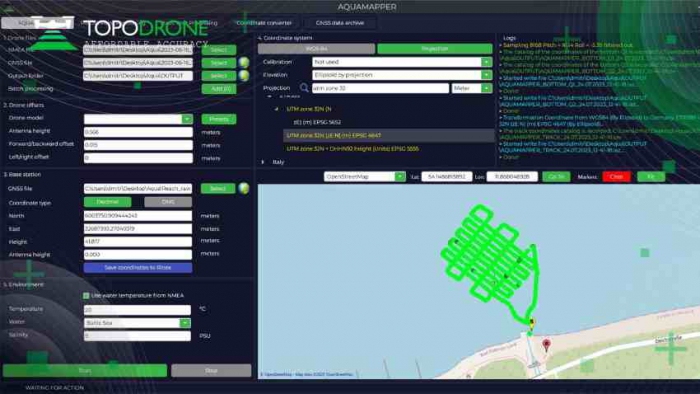Open the Calibration dropdown
This screenshot has width=700, height=394.
[x=486, y=62]
